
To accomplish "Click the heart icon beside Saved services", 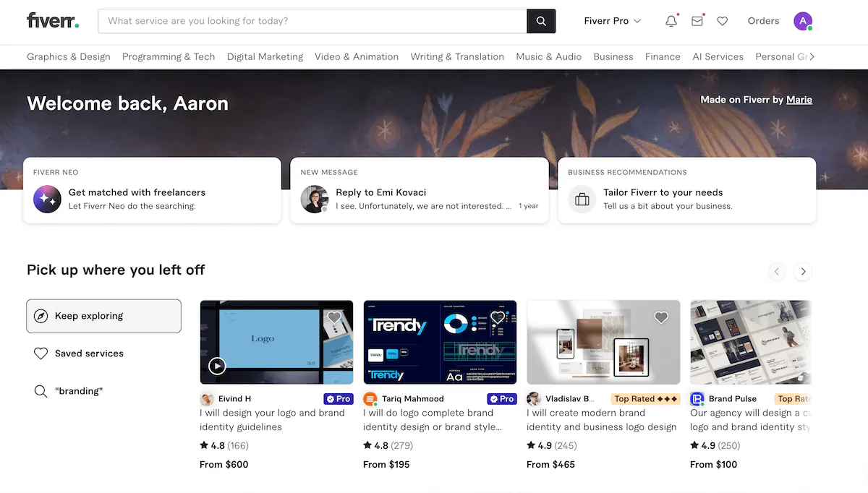I will (41, 353).
